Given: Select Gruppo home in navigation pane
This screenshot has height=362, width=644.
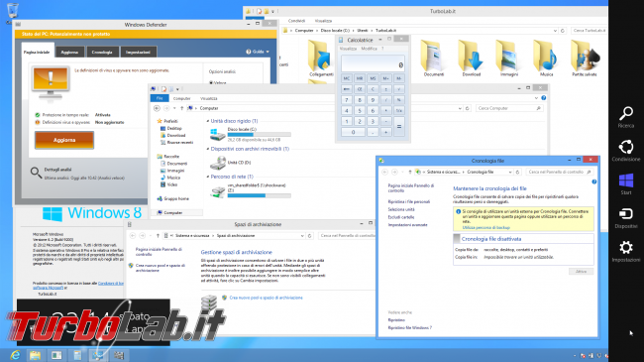Looking at the screenshot, I should [x=172, y=198].
